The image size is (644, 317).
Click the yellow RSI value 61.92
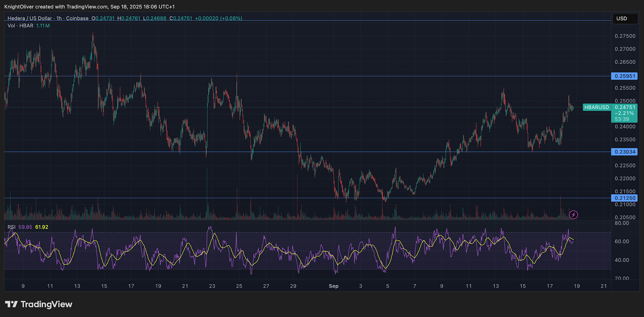[x=42, y=227]
